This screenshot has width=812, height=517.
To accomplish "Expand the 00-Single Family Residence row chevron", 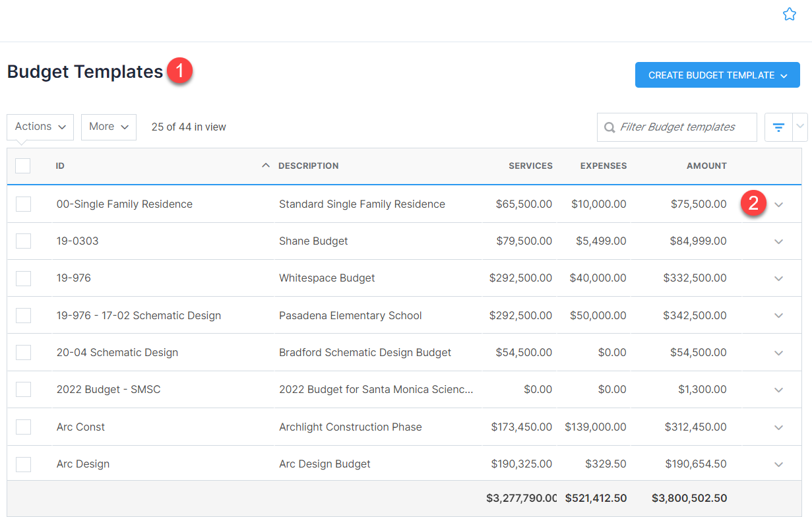I will tap(778, 204).
